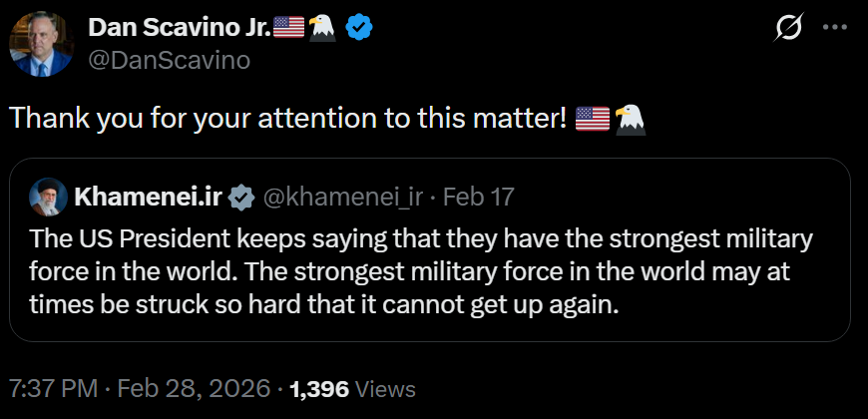Click Dan Scavino's blue verified badge
The image size is (868, 419).
tap(359, 28)
